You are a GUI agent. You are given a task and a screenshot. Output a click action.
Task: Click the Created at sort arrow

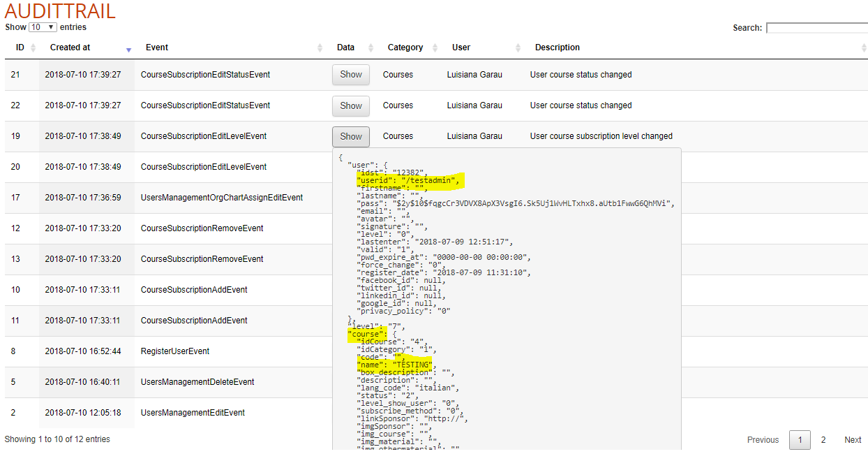tap(128, 48)
